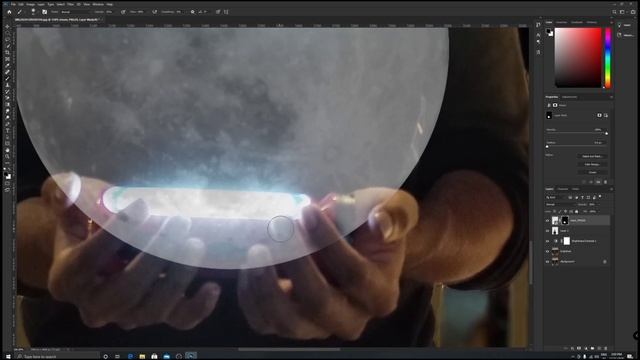Click the Feather slider handle
Viewport: 640px width, 360px height.
(x=547, y=147)
